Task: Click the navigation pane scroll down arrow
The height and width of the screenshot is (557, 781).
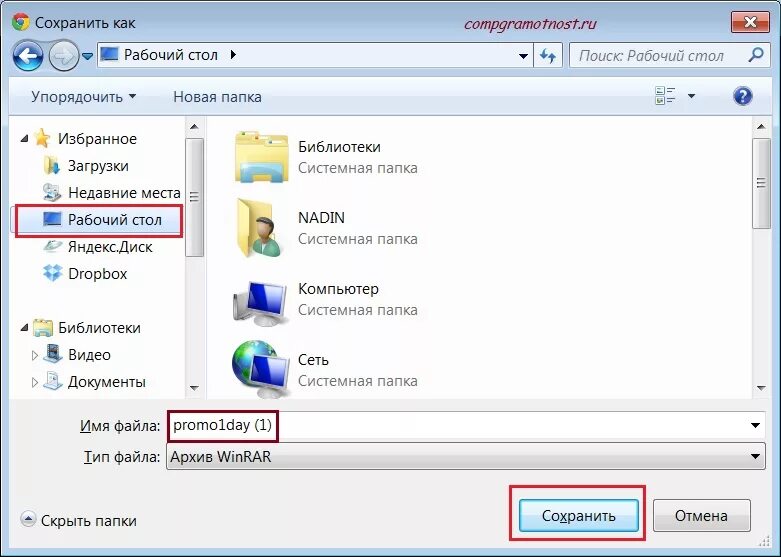Action: pos(194,388)
